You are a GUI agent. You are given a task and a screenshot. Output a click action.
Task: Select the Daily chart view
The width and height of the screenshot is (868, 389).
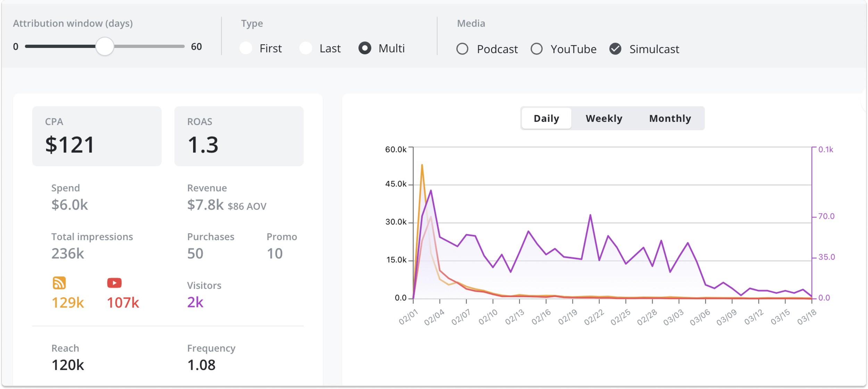546,118
